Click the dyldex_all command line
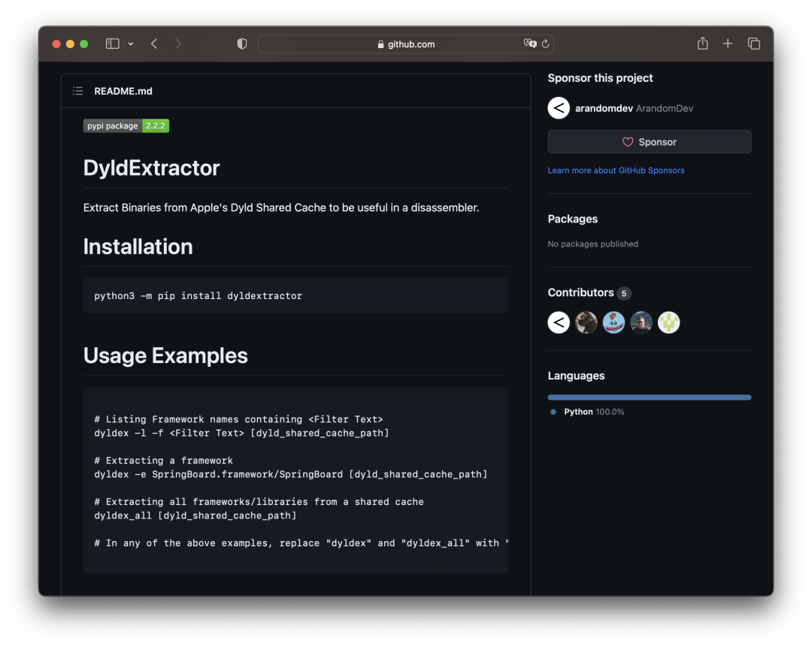Viewport: 812px width, 647px height. pos(195,515)
